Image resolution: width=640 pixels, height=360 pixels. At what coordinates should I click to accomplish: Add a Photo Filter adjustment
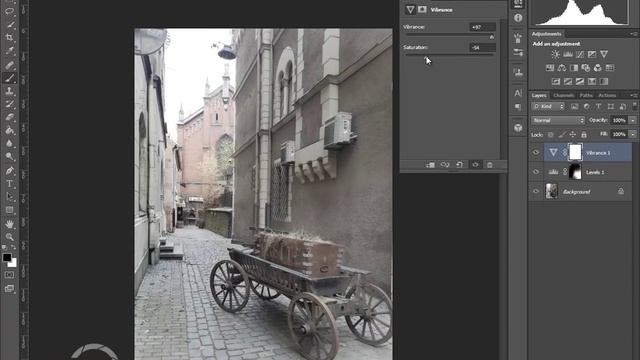(586, 68)
